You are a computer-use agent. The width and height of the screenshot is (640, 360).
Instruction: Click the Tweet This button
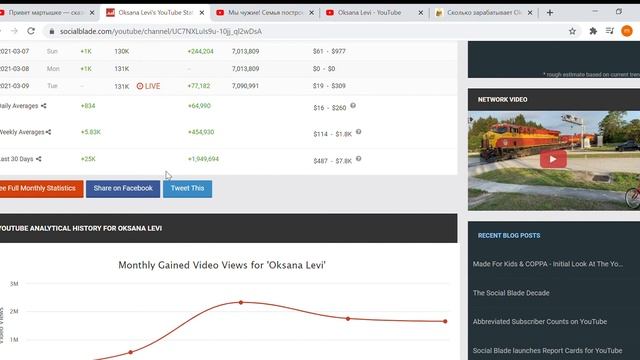click(x=187, y=189)
